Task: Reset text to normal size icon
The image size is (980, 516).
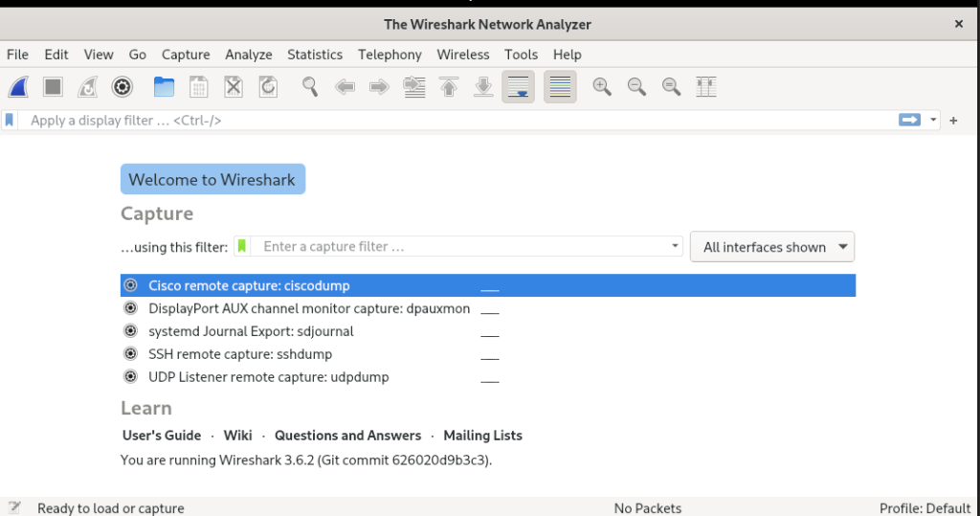Action: 671,87
